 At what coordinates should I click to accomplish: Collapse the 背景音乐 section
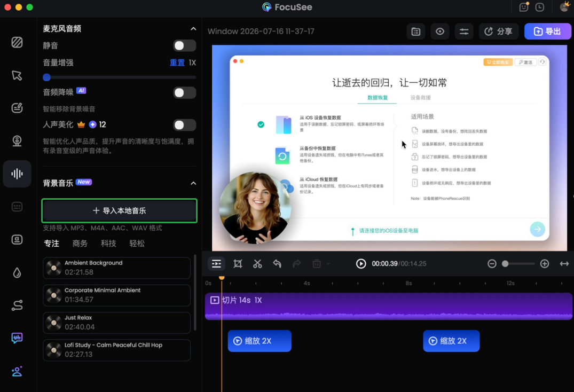193,183
